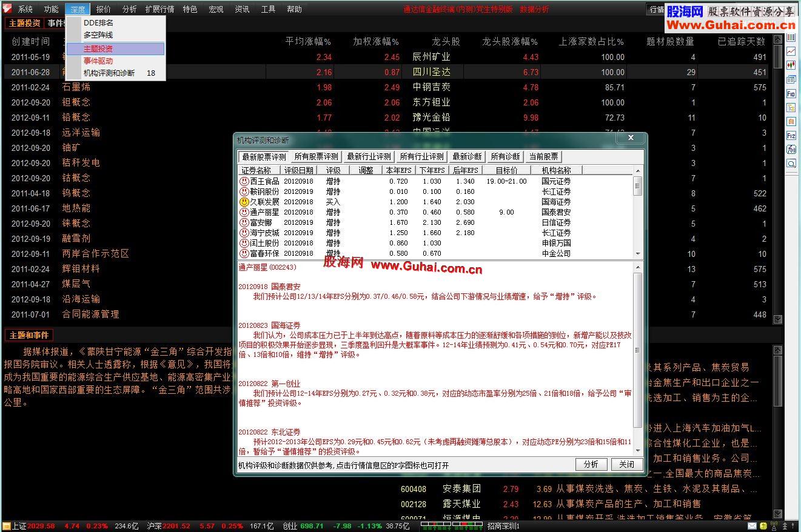
Task: Click the 行情 button at top right
Action: pyautogui.click(x=657, y=9)
